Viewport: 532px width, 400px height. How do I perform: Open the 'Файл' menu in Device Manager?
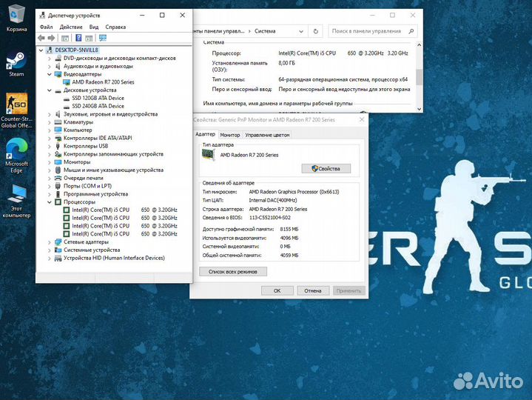46,27
